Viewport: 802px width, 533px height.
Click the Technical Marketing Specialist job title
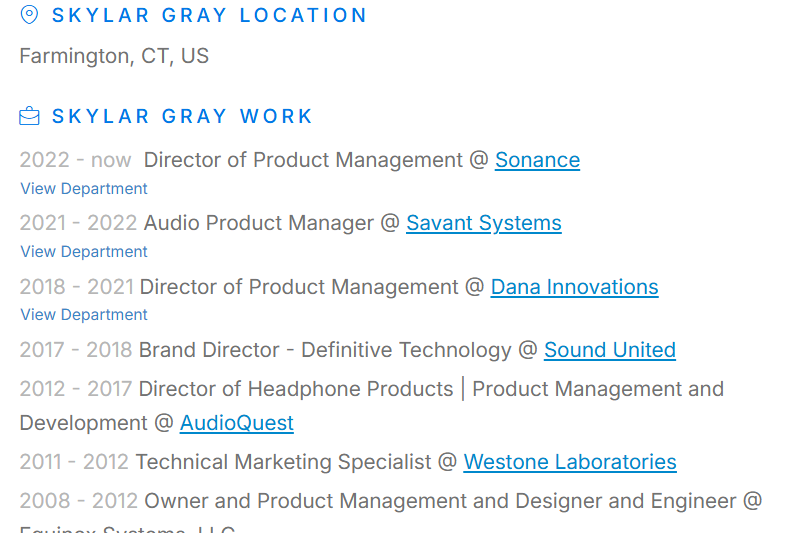point(285,462)
